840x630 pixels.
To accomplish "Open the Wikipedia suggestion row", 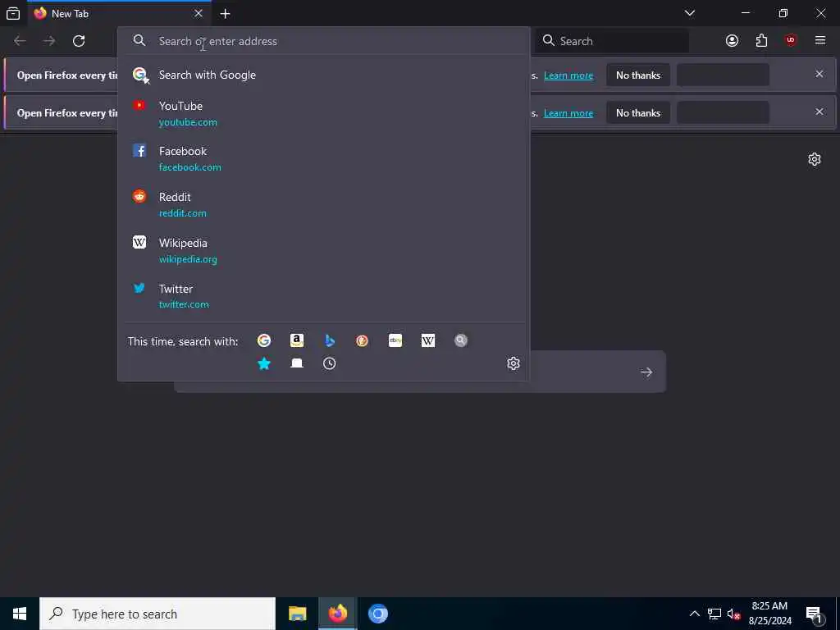I will 323,251.
